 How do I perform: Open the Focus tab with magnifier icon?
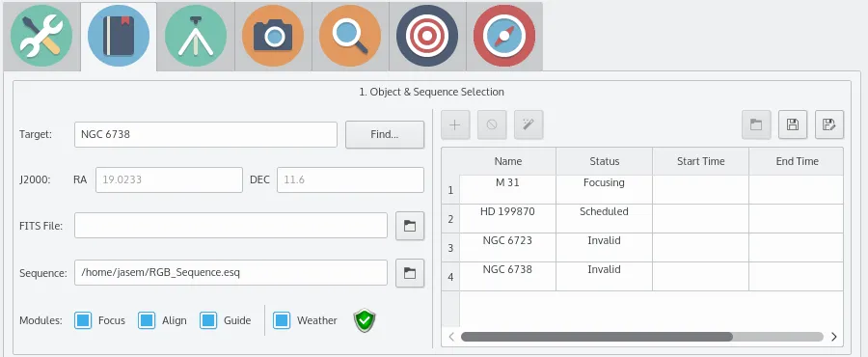point(350,36)
